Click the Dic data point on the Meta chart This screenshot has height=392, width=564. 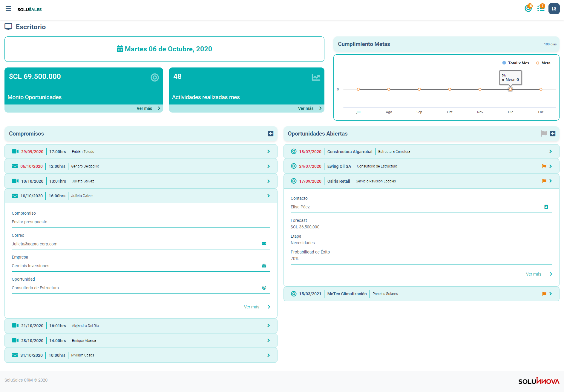click(511, 89)
